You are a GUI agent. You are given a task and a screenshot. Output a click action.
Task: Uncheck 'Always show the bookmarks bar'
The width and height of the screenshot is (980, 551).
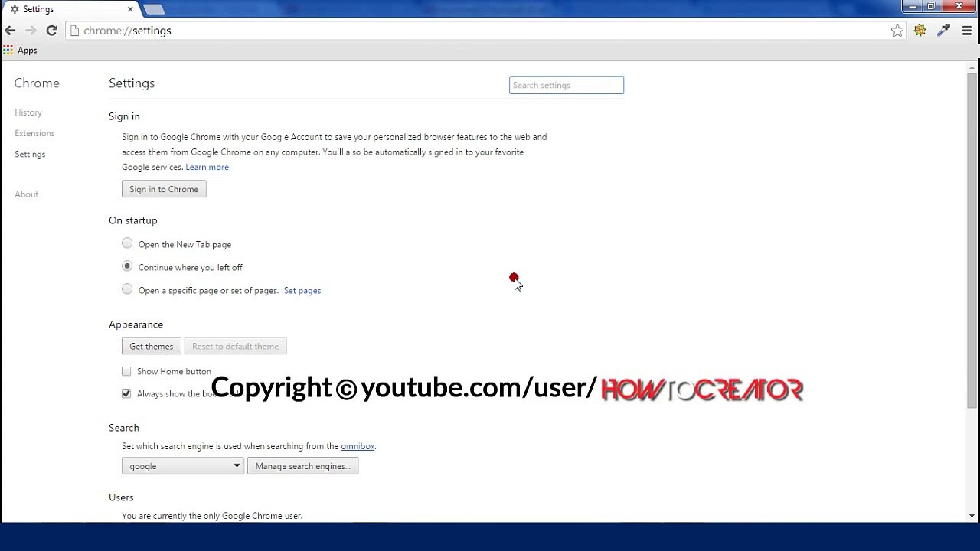tap(126, 393)
